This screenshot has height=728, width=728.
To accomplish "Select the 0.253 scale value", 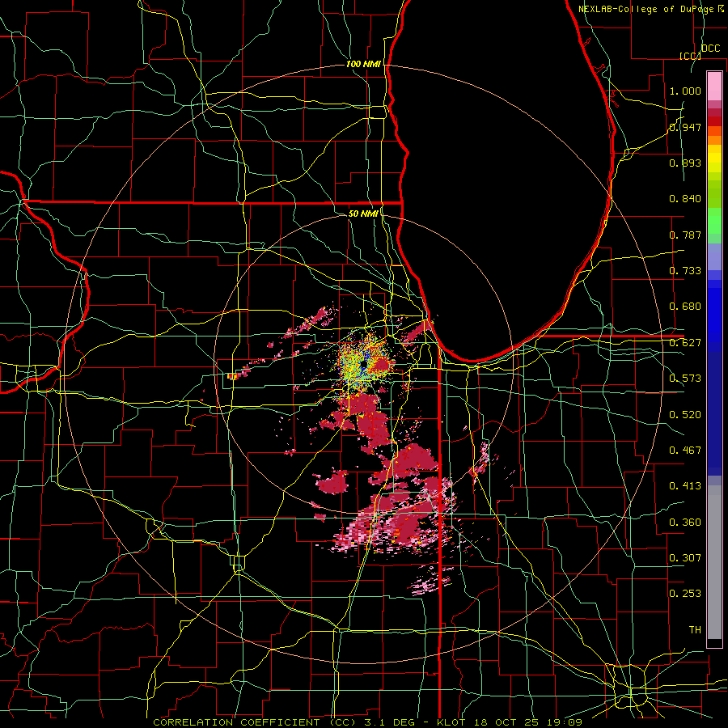I will pos(685,594).
